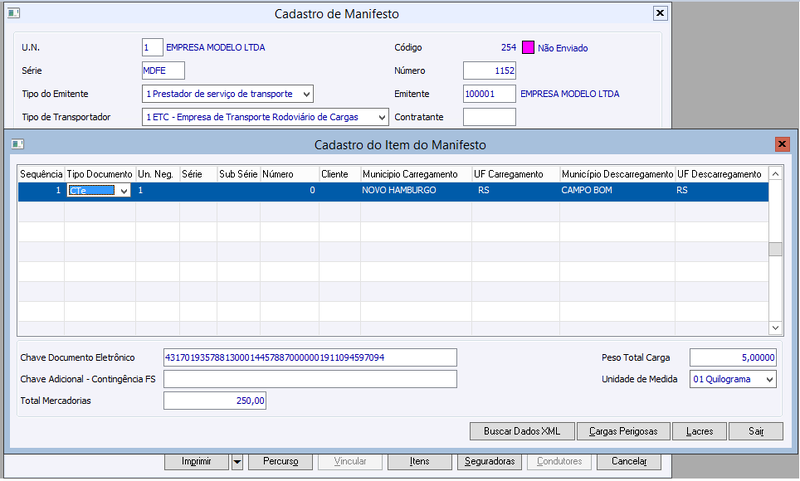Open the Tipo do Emitente dropdown
This screenshot has width=800, height=481.
pyautogui.click(x=306, y=94)
